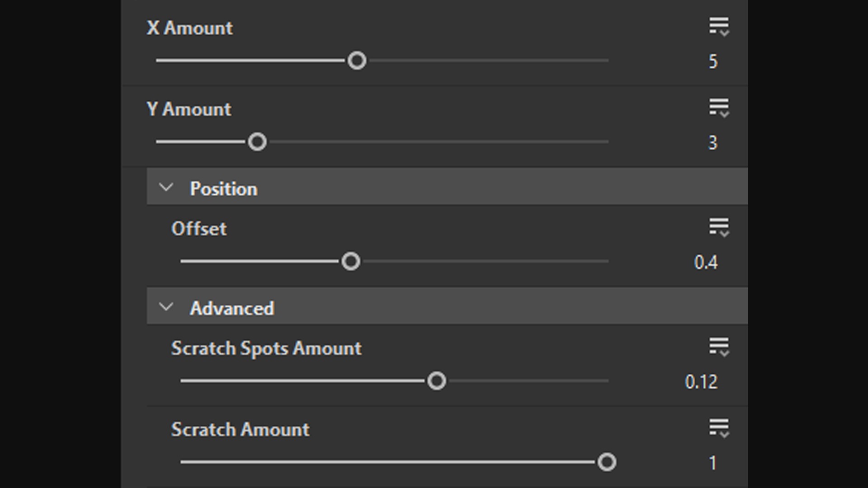Click the Scratch Amount value field showing 1
This screenshot has width=868, height=488.
tap(712, 463)
